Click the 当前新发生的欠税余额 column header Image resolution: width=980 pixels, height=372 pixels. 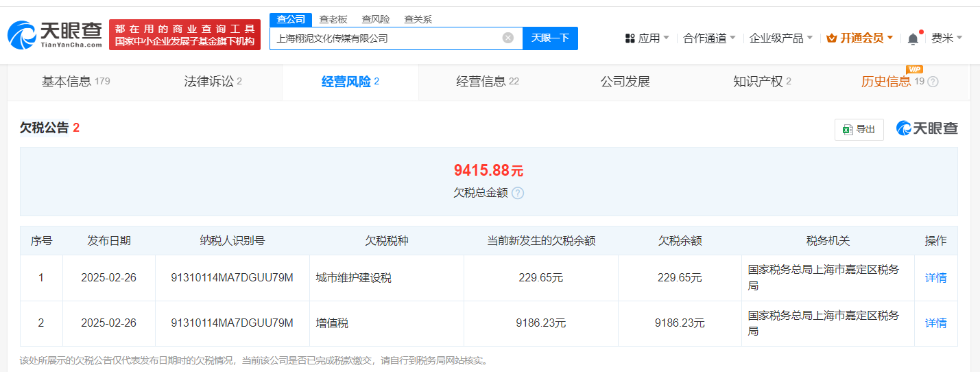tap(540, 241)
